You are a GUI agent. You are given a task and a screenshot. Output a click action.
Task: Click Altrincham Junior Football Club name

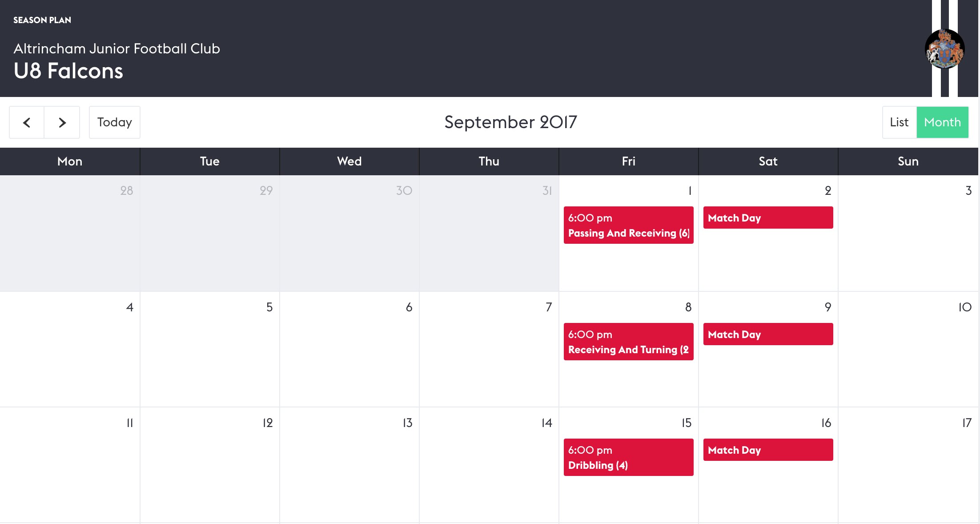coord(116,48)
